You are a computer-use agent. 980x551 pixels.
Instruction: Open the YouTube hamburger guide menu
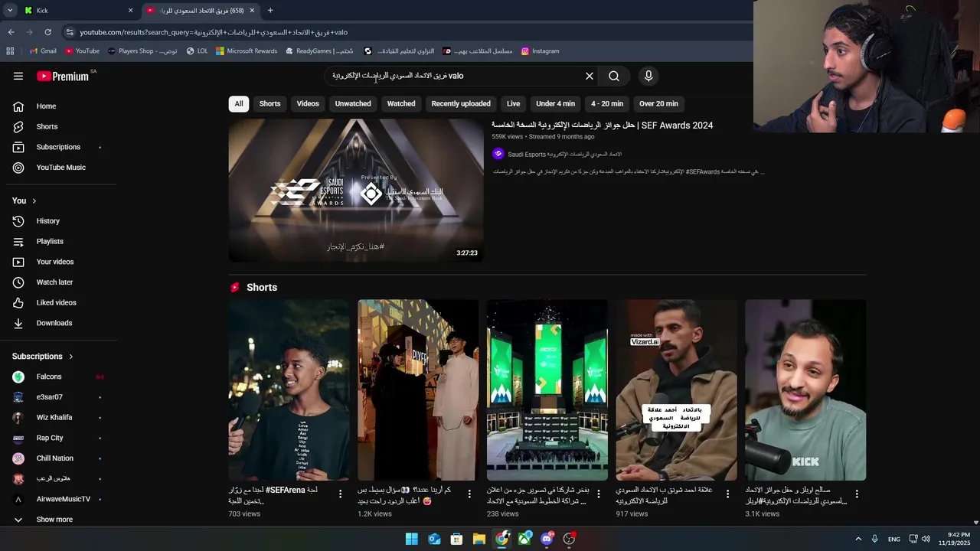tap(18, 76)
